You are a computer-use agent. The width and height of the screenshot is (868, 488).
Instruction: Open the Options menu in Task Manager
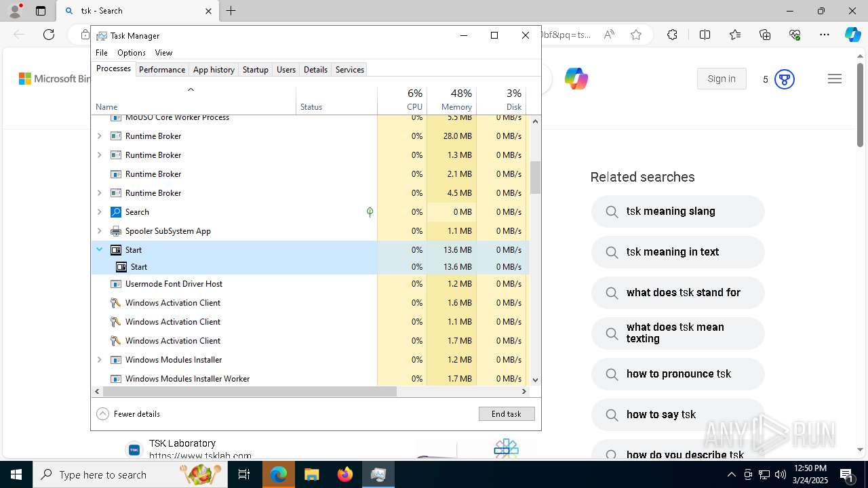132,52
